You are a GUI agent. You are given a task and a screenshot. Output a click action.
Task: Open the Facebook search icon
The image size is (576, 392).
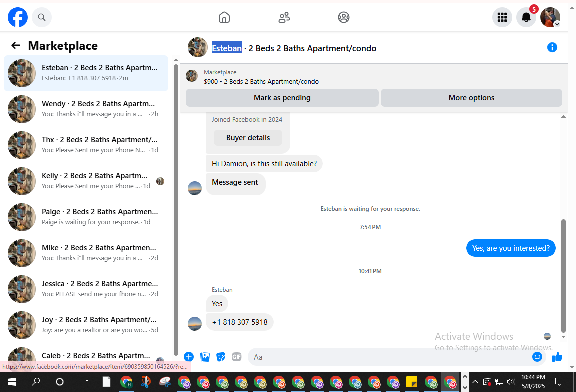(42, 17)
